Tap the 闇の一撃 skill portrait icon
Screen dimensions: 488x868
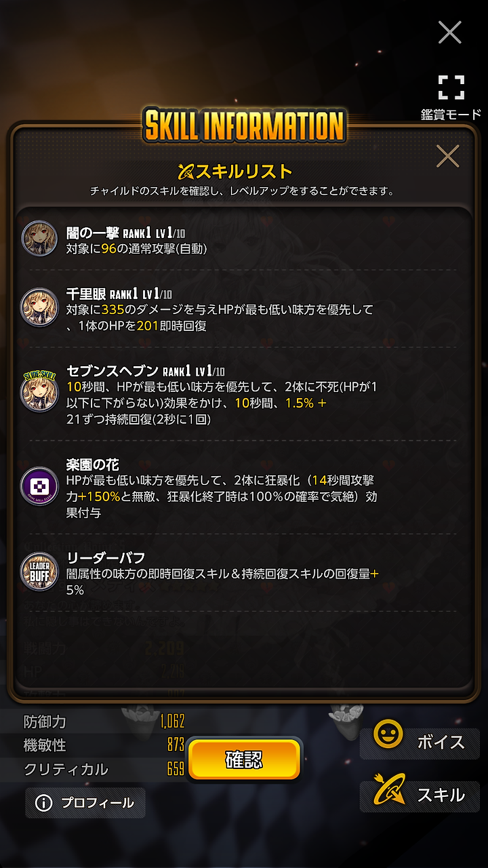point(39,238)
